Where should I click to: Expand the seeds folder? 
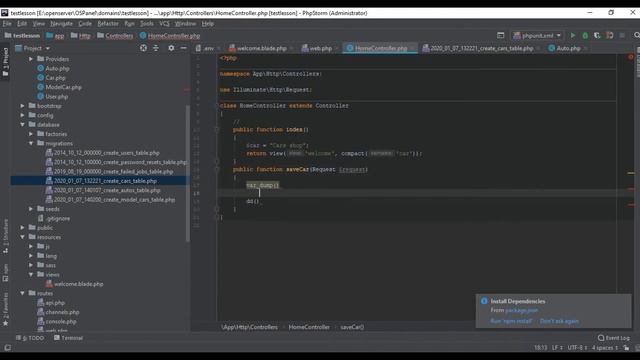(31, 209)
